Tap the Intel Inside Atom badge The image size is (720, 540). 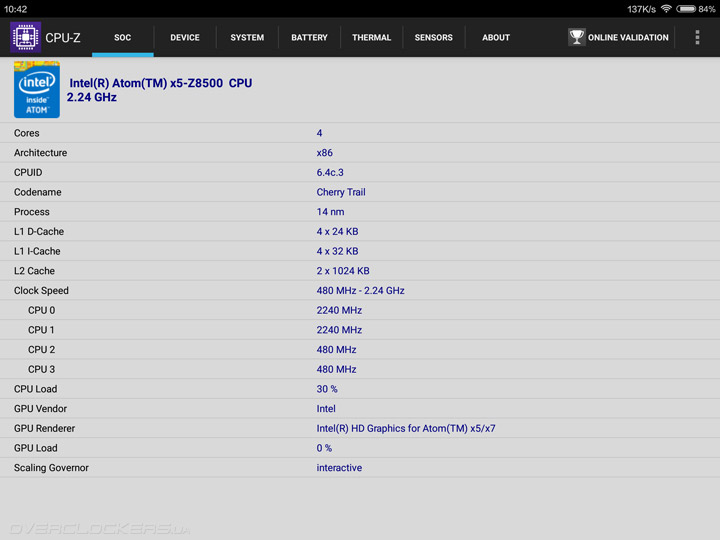pyautogui.click(x=37, y=90)
